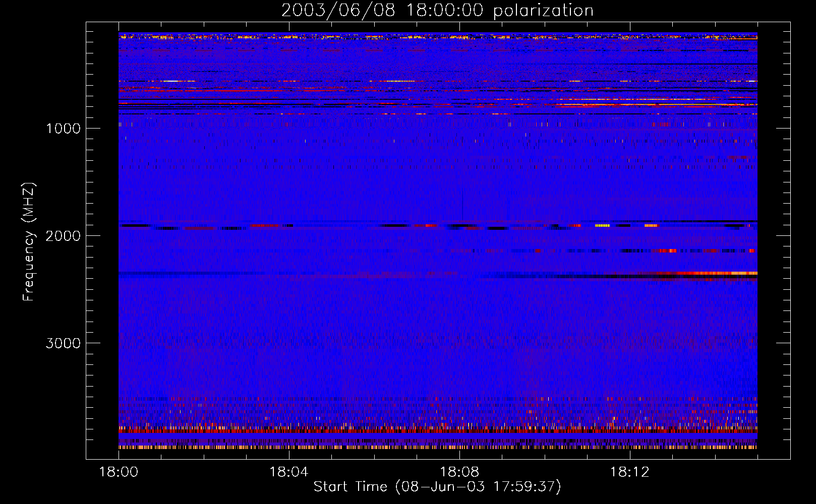Click the 18:00 time tick label

click(119, 472)
